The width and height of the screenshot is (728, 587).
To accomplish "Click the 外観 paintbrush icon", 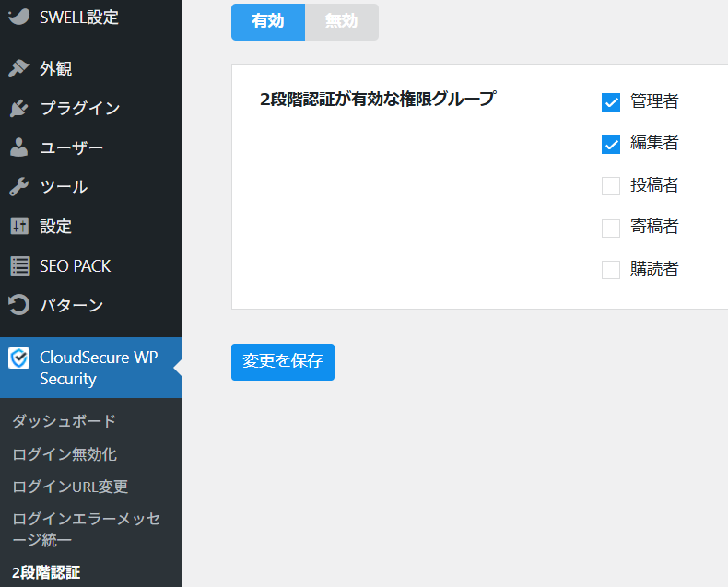I will [18, 69].
